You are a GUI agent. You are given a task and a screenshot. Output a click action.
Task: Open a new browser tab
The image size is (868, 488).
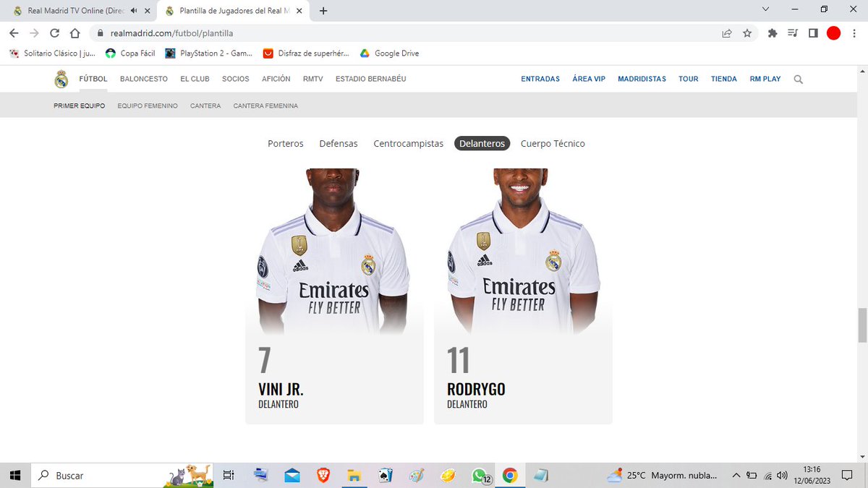[323, 11]
